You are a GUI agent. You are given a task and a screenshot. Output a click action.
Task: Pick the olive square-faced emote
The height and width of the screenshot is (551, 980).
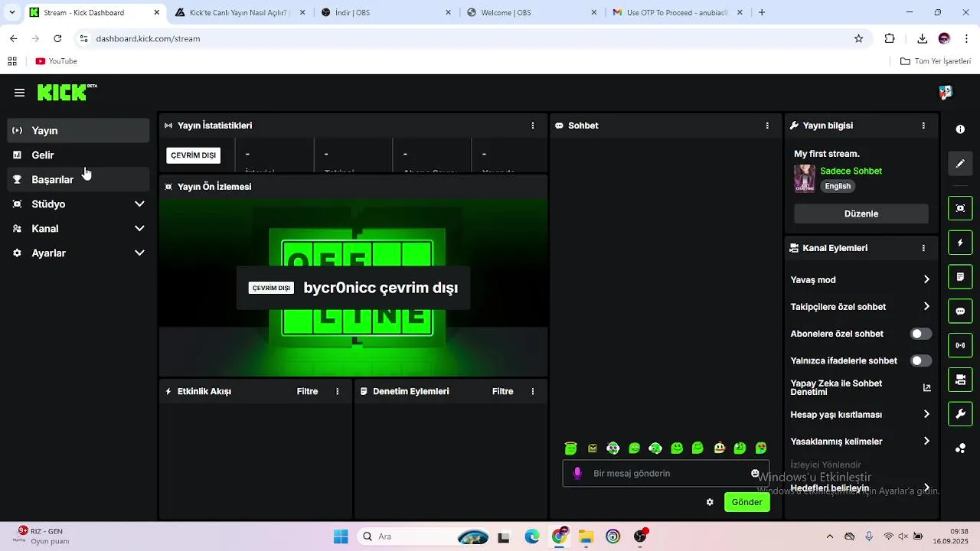(x=592, y=448)
